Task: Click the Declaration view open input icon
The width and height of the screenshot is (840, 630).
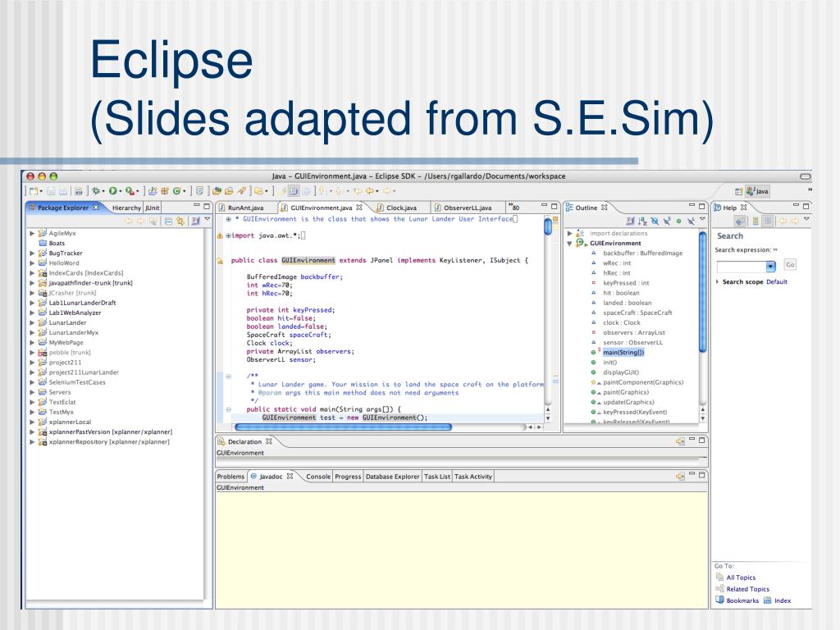Action: pos(680,441)
